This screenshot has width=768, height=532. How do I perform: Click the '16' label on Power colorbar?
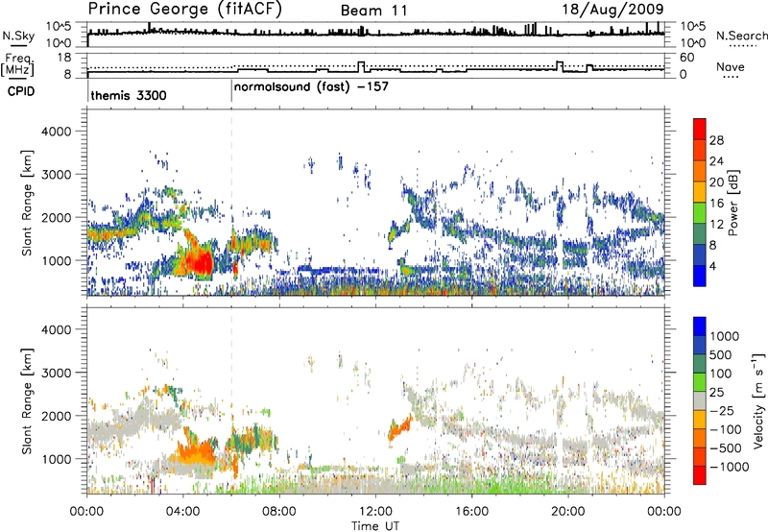716,204
